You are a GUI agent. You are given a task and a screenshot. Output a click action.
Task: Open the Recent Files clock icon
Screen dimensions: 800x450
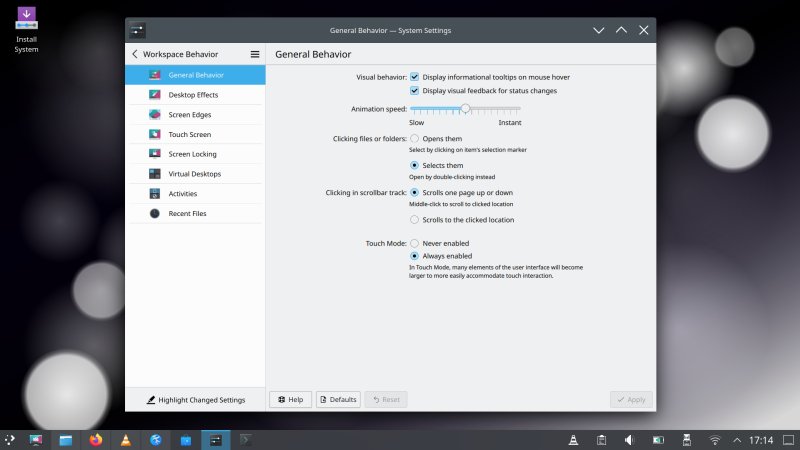[x=155, y=213]
